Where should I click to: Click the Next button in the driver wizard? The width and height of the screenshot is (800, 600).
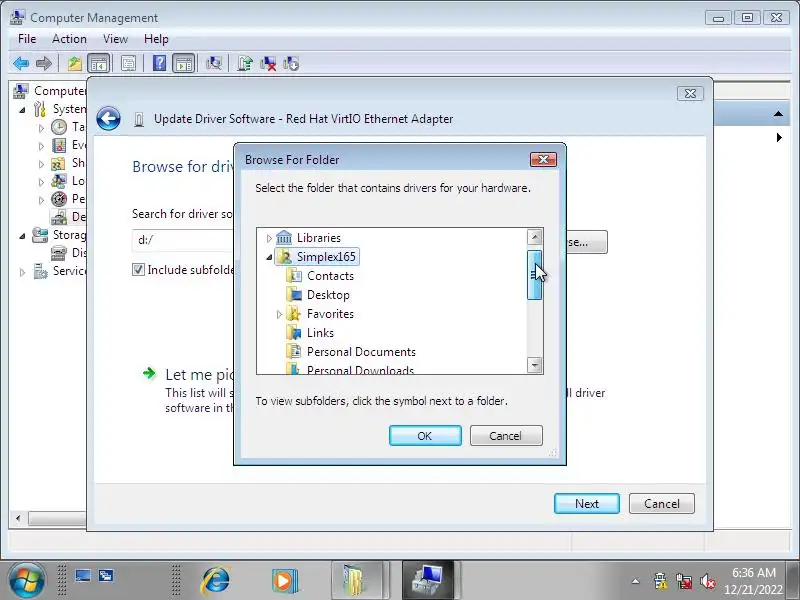pyautogui.click(x=587, y=504)
